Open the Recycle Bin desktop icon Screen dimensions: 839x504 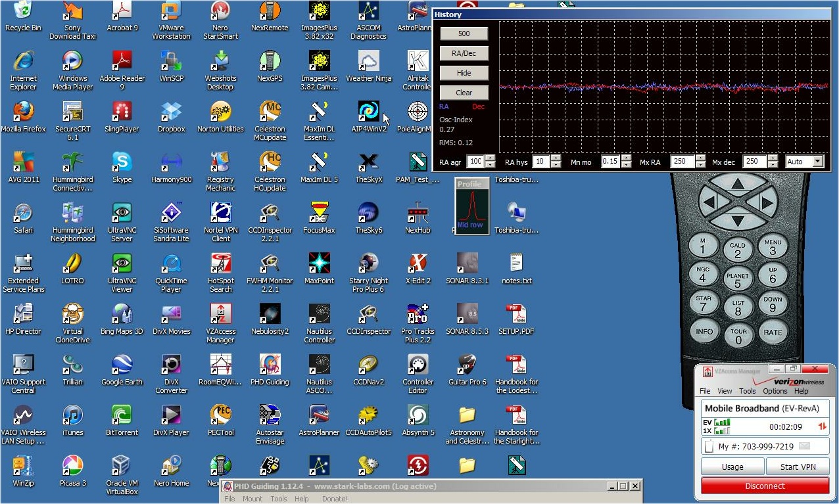23,16
